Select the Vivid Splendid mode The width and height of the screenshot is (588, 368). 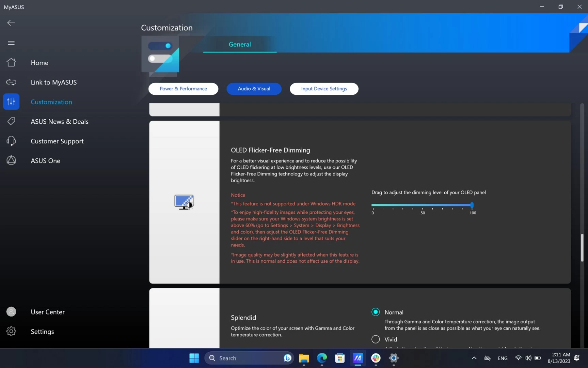pyautogui.click(x=376, y=339)
